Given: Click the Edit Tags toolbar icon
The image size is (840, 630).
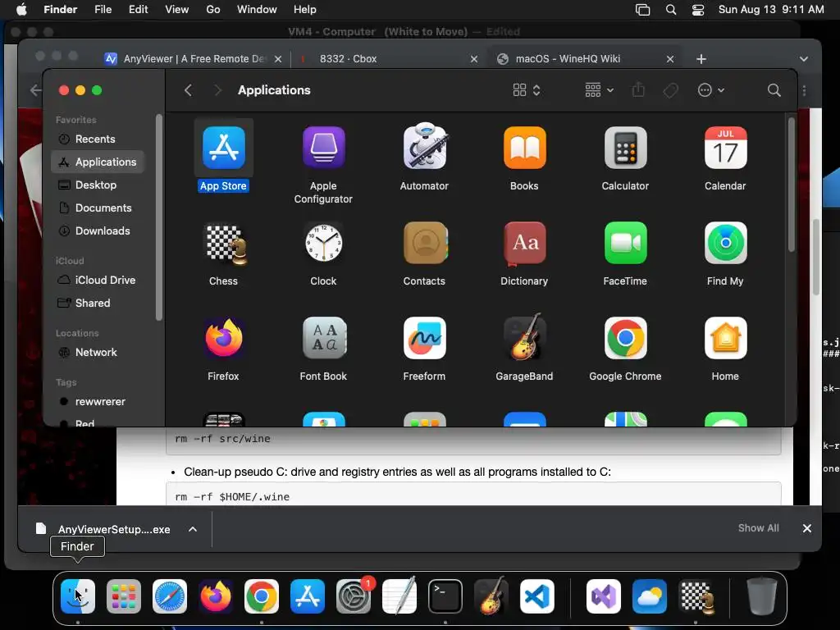Looking at the screenshot, I should tap(670, 90).
